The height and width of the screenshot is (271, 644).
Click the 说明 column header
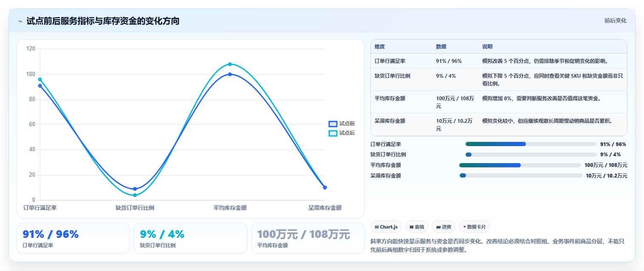point(487,47)
